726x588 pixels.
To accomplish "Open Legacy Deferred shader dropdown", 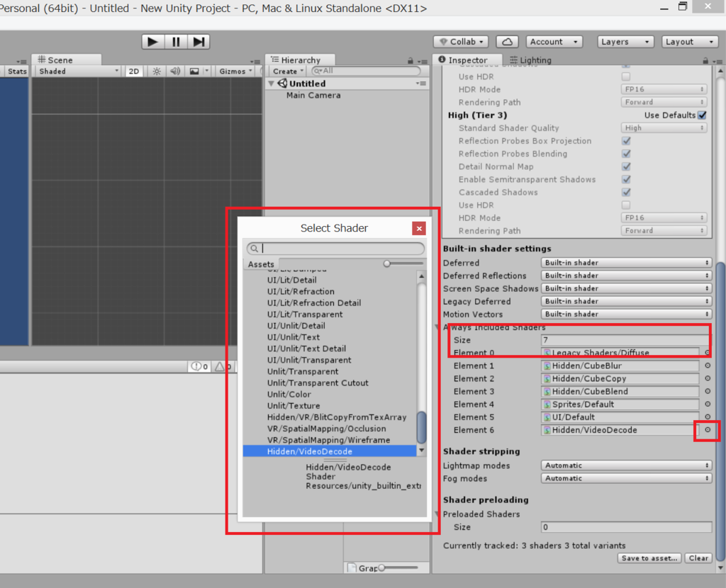I will coord(626,301).
